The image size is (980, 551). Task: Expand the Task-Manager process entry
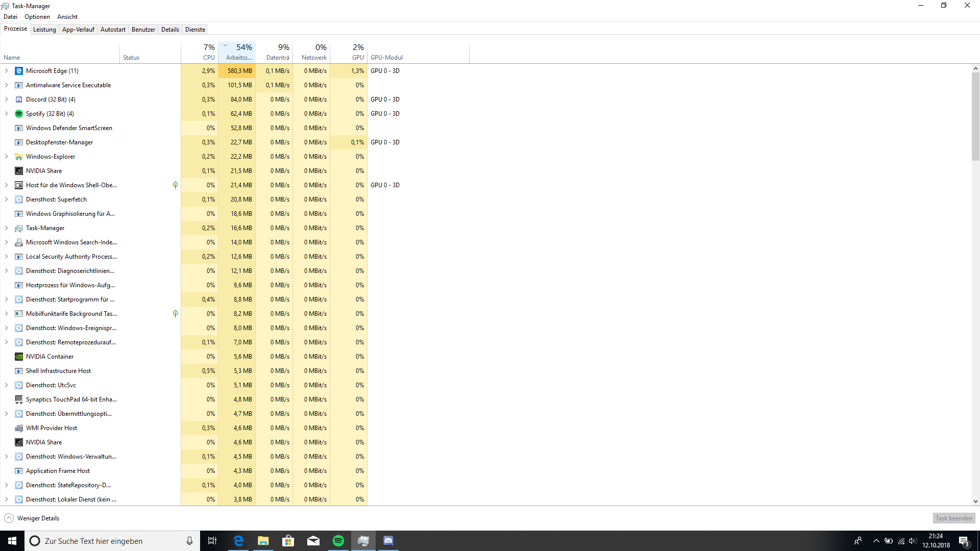6,228
